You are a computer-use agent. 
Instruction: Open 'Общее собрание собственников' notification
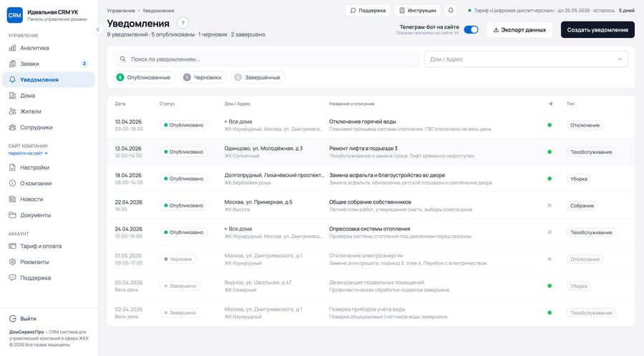click(371, 205)
